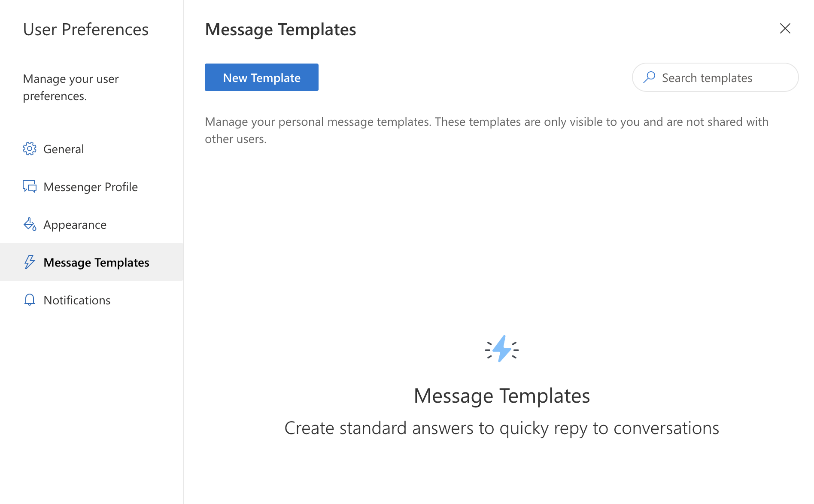This screenshot has height=504, width=814.
Task: Click the highlighted Message Templates sidebar row
Action: coord(91,262)
